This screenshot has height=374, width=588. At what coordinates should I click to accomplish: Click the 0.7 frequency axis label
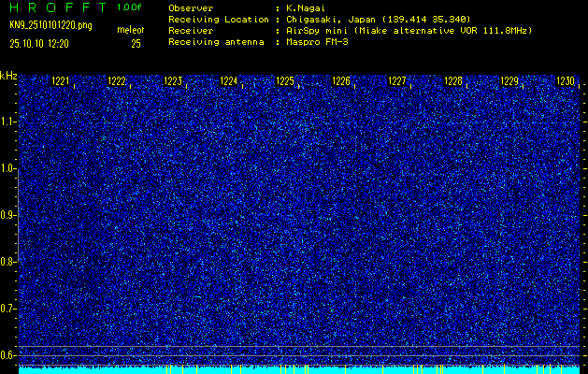9,308
